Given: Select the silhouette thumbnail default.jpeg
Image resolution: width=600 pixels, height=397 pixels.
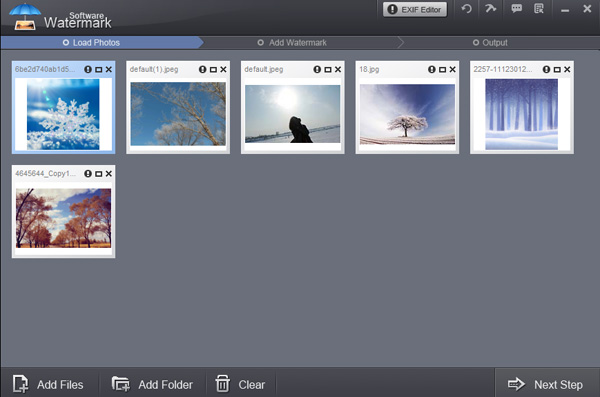Looking at the screenshot, I should [x=292, y=114].
